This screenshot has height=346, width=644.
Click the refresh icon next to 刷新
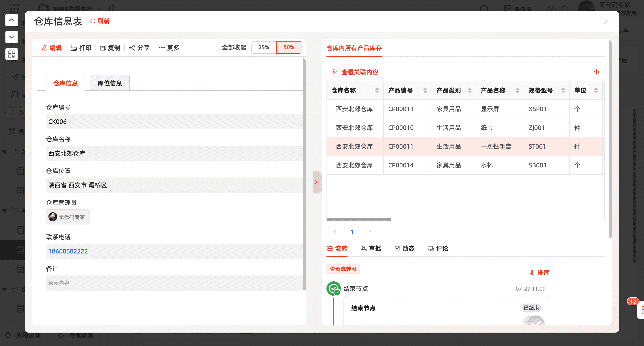[x=93, y=21]
